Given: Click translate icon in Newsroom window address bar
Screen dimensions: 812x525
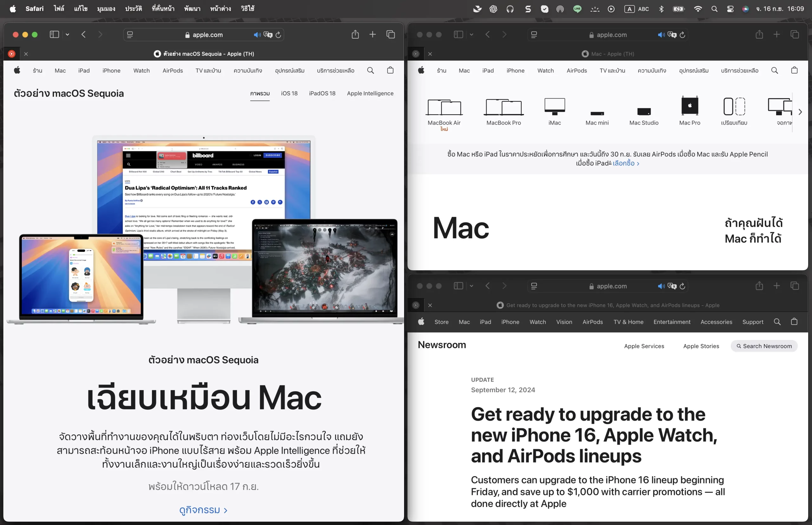Looking at the screenshot, I should [x=672, y=286].
